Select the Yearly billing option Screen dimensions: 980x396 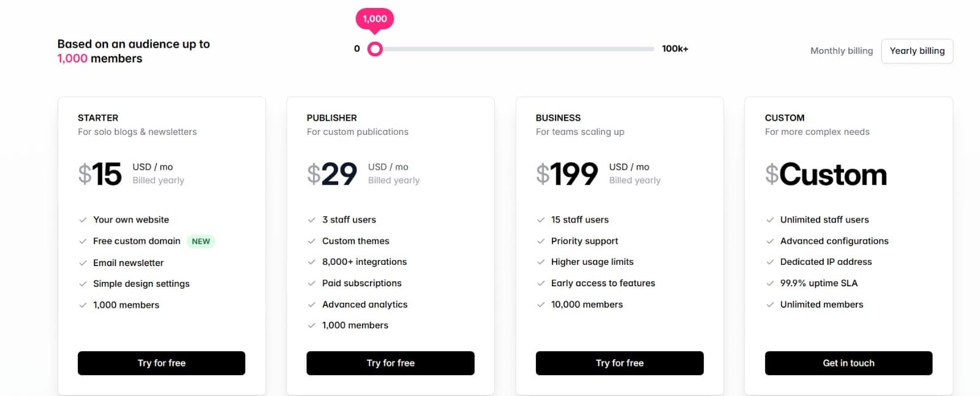tap(916, 51)
